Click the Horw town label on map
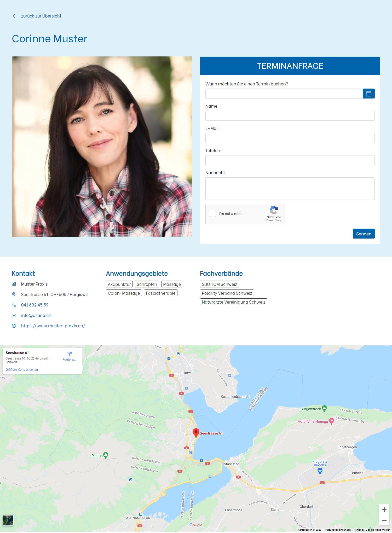 [x=187, y=373]
